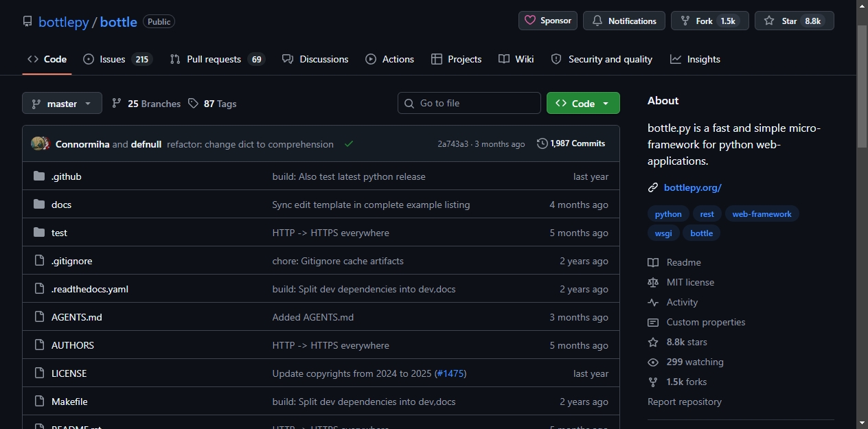Image resolution: width=868 pixels, height=429 pixels.
Task: Click the book icon next to Readme
Action: click(653, 262)
